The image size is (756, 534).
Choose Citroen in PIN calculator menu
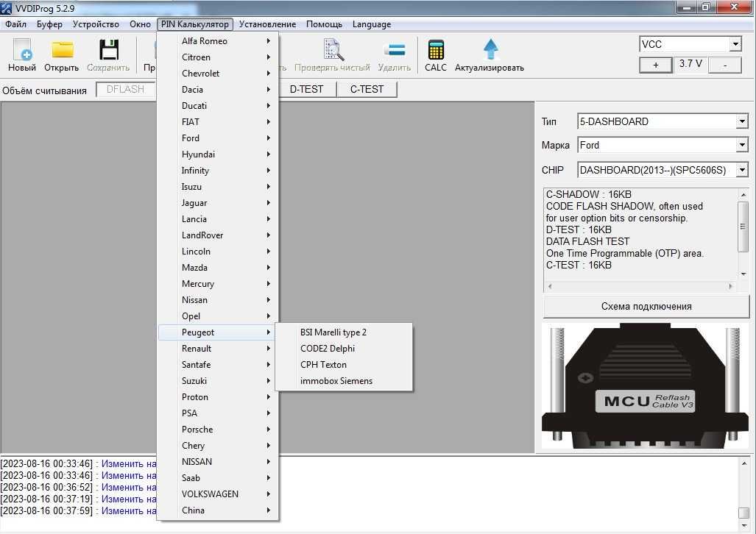point(219,57)
